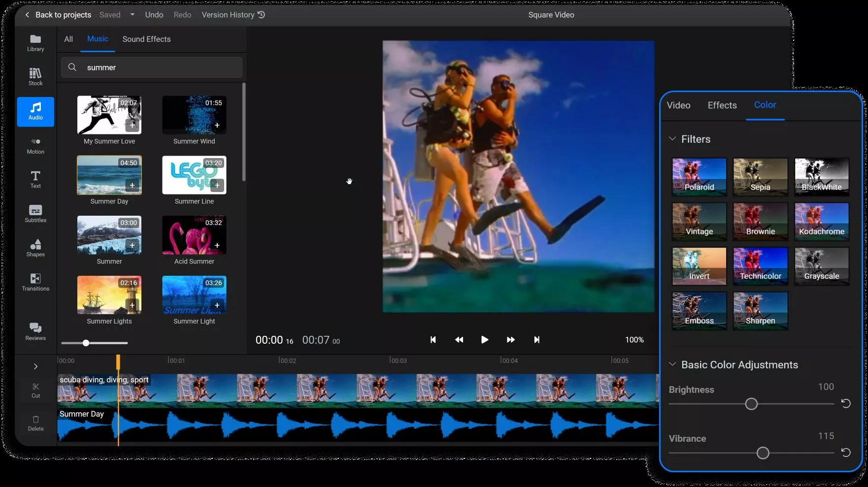Expand the Saved status dropdown
Image resolution: width=868 pixels, height=487 pixels.
tap(132, 14)
